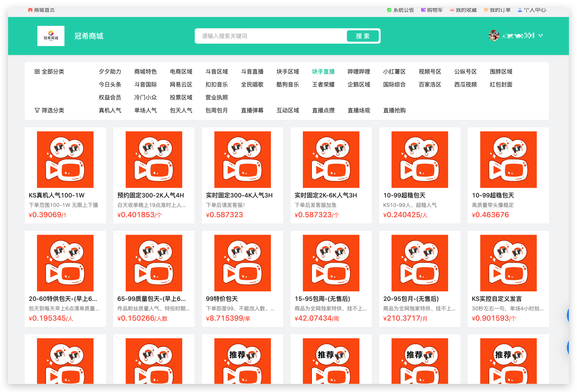Open the KS实控自定义发言 product title
The height and width of the screenshot is (392, 577).
click(496, 299)
